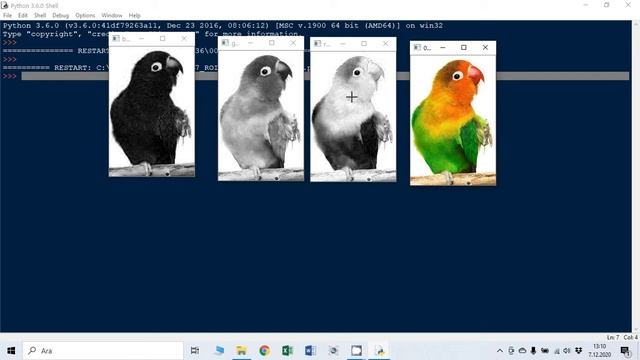The width and height of the screenshot is (640, 360).
Task: Restore down the Python Shell window
Action: pyautogui.click(x=607, y=5)
